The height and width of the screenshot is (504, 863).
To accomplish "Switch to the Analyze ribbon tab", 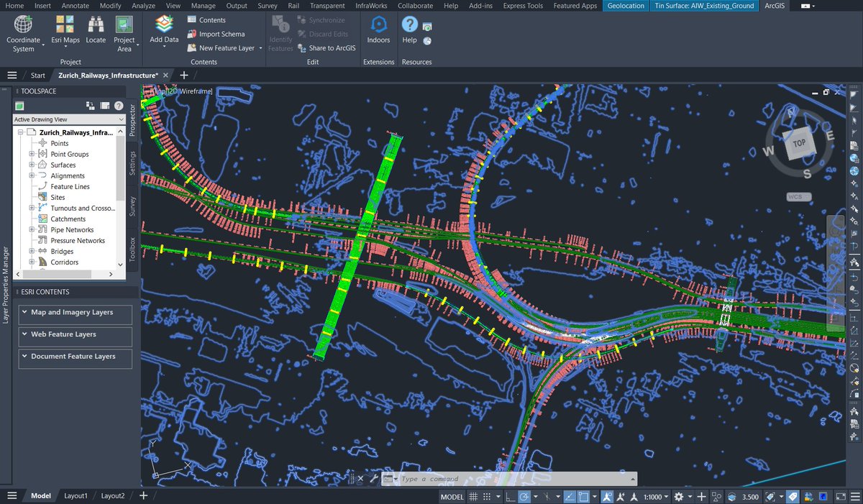I will (x=143, y=6).
